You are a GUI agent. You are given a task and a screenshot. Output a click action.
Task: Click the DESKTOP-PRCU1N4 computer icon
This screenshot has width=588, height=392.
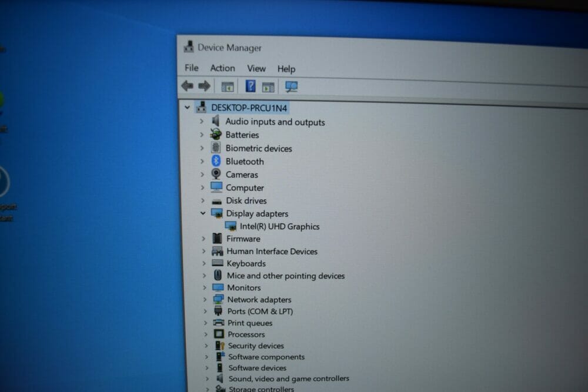point(201,107)
